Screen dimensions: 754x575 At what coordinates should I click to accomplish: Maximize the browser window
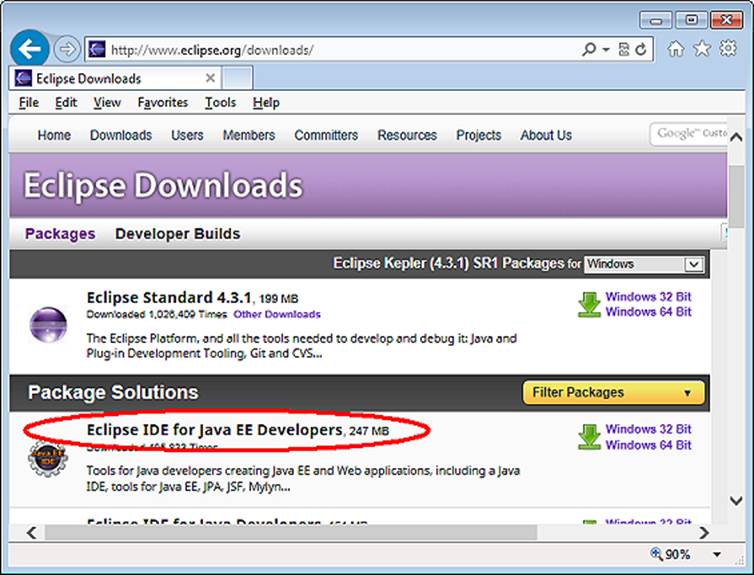[691, 20]
